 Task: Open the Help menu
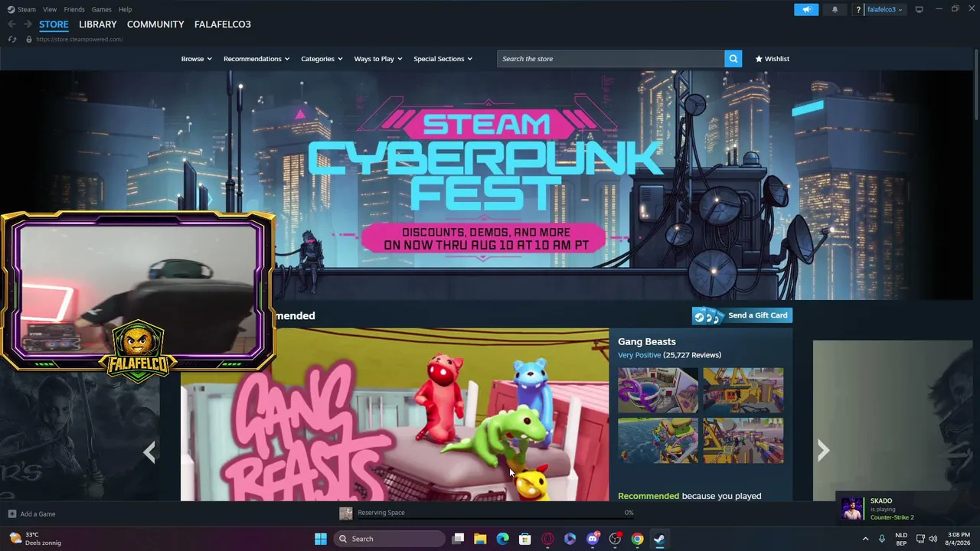click(125, 9)
